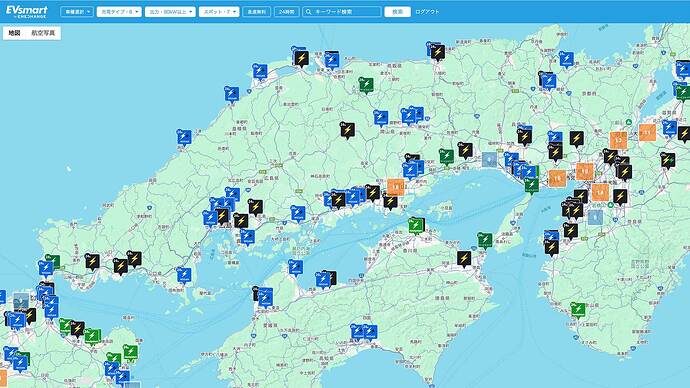Click the ログアウト logout link
Viewport: 690px width, 388px height.
(427, 12)
